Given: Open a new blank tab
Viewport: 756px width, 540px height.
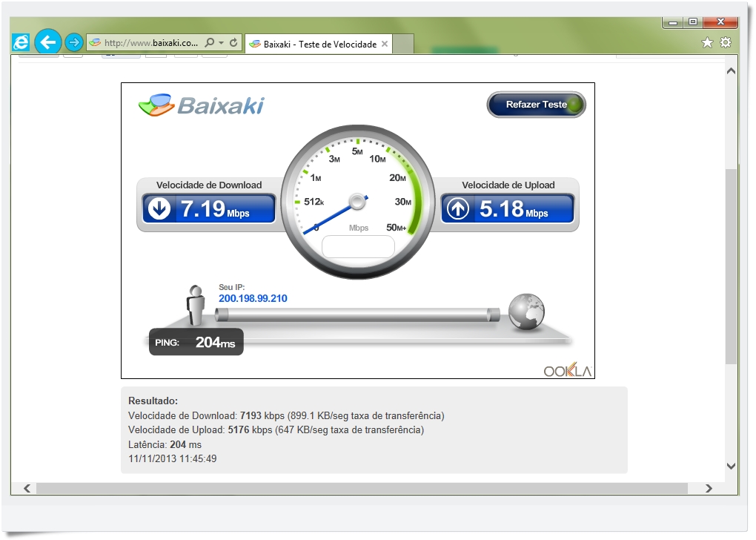Looking at the screenshot, I should [403, 44].
